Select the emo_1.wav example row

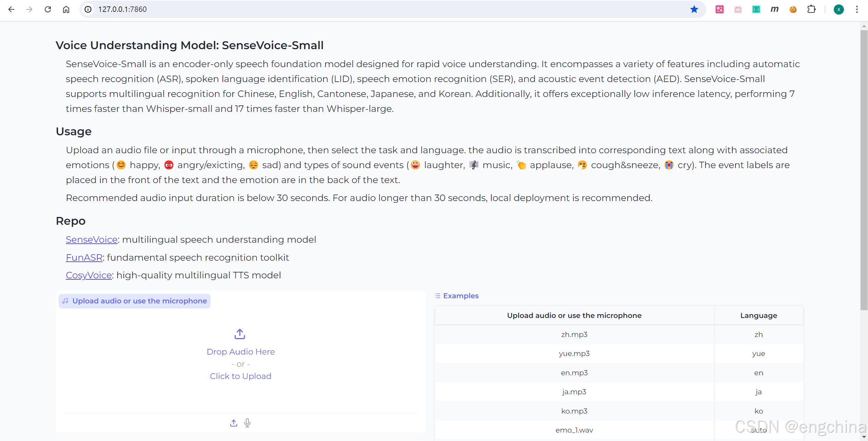(619, 430)
